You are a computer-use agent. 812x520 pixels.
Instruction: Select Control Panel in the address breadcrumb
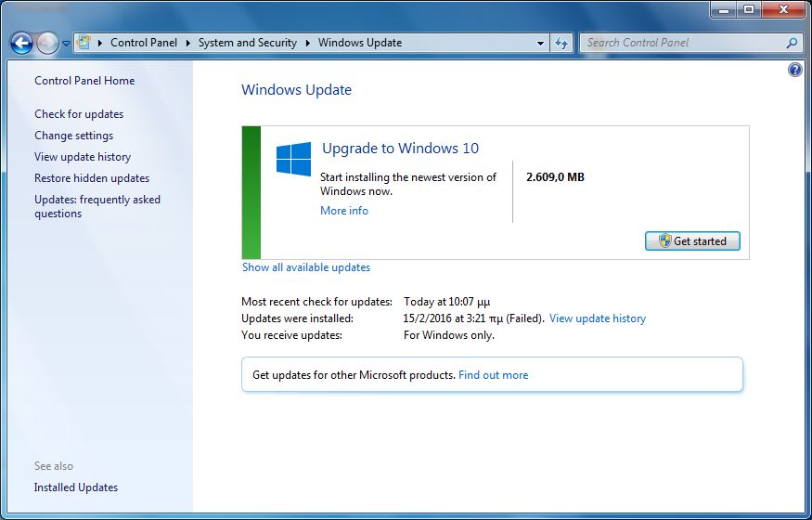pyautogui.click(x=144, y=43)
